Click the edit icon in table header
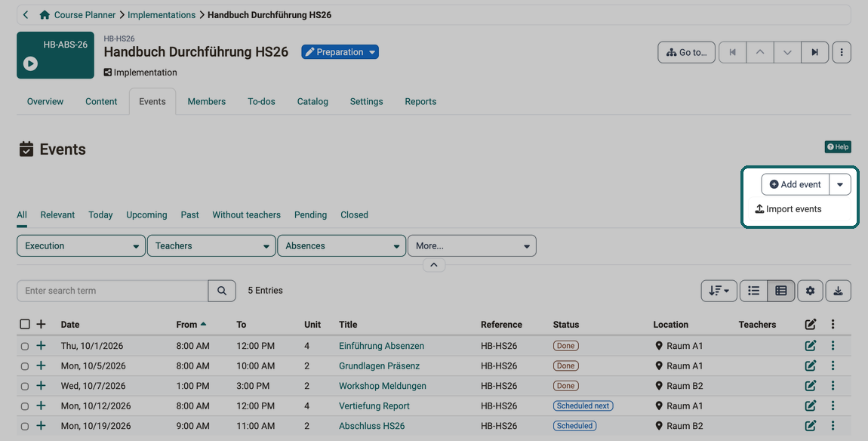Screen dimensions: 868x441 point(811,325)
